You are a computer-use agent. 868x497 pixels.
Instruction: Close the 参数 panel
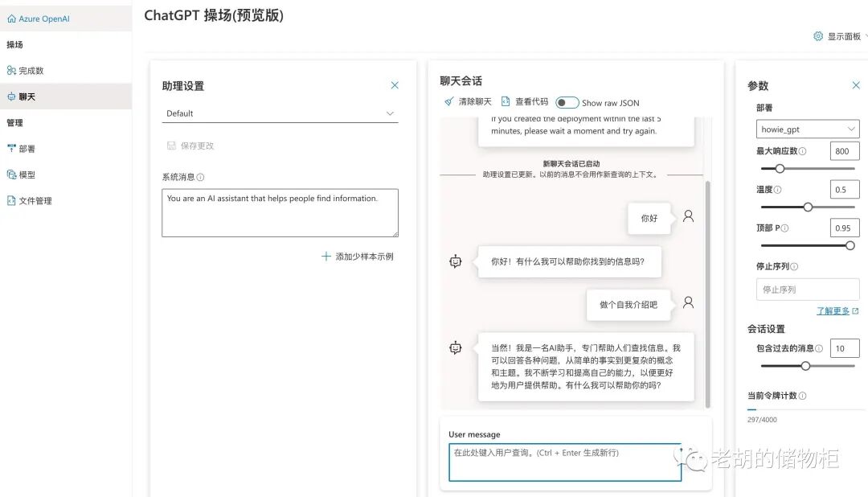point(856,85)
